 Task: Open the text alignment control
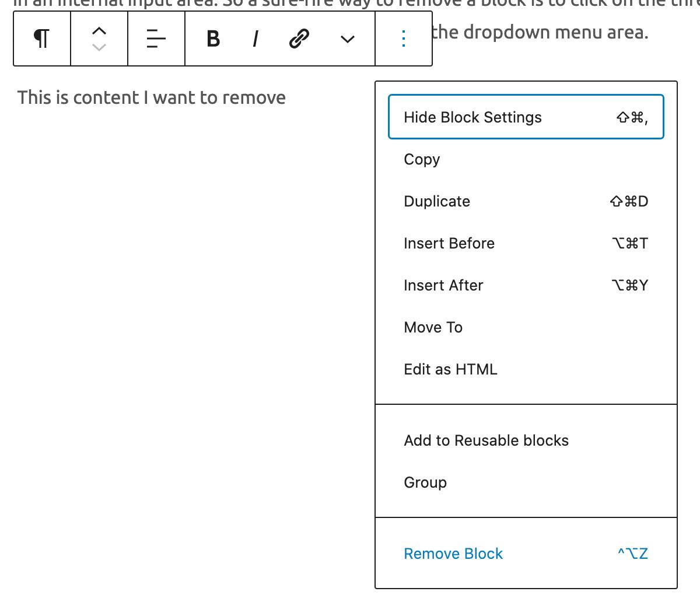tap(156, 38)
